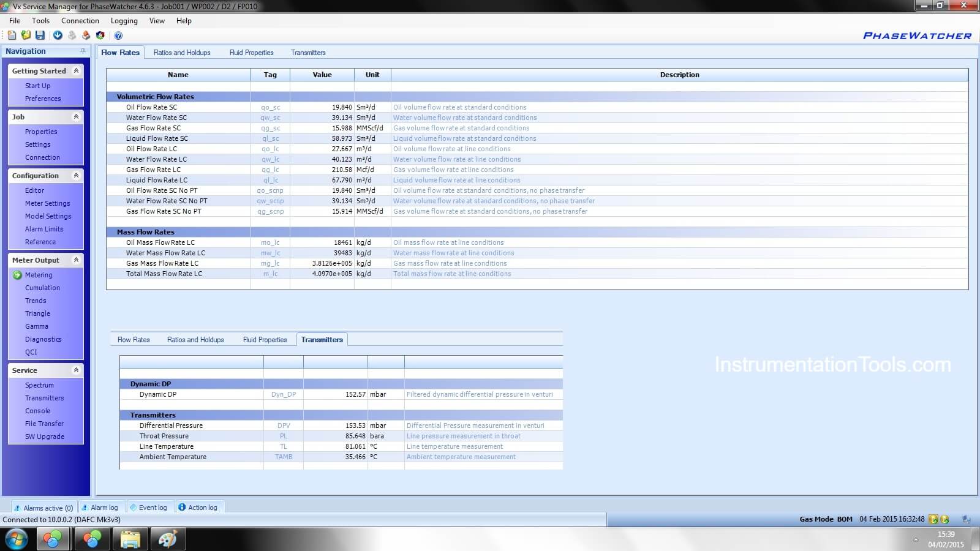
Task: Click the Save floppy disk icon
Action: point(40,36)
